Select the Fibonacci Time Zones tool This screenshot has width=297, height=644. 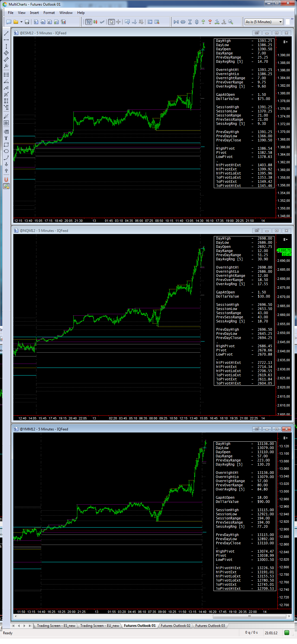click(6, 101)
